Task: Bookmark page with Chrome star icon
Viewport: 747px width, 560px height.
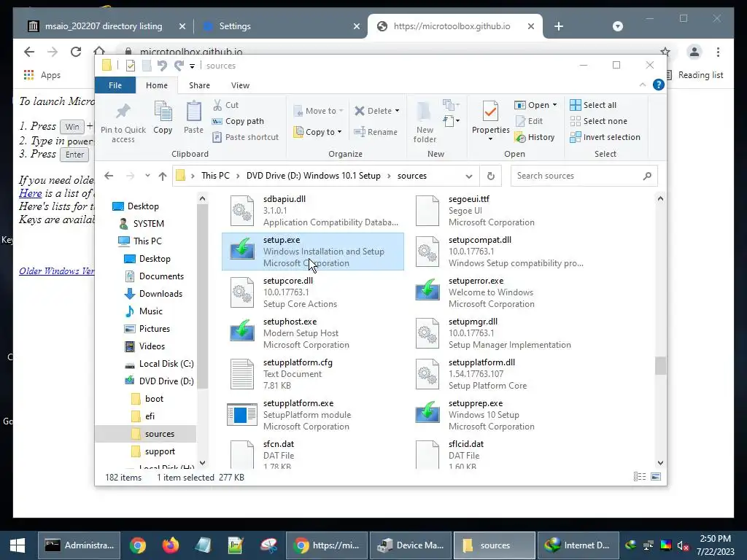Action: 665,52
